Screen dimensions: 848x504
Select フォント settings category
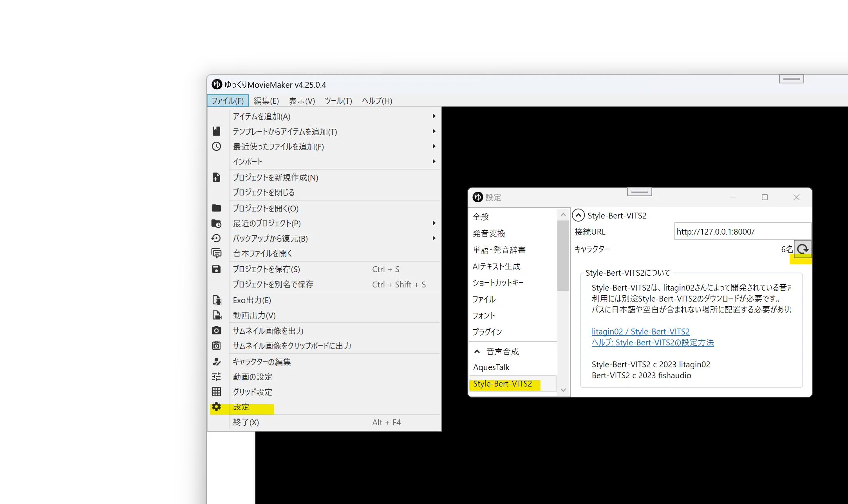[513, 316]
